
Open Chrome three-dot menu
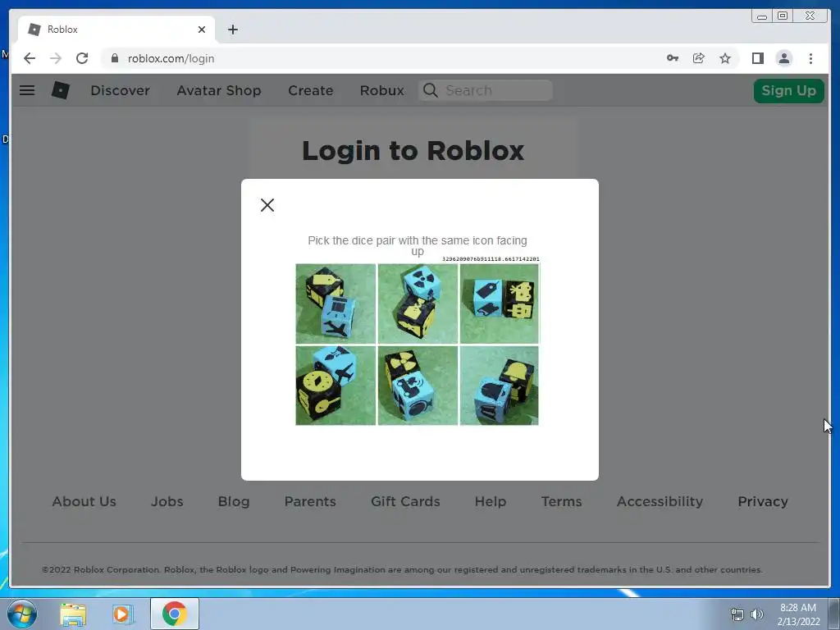810,58
